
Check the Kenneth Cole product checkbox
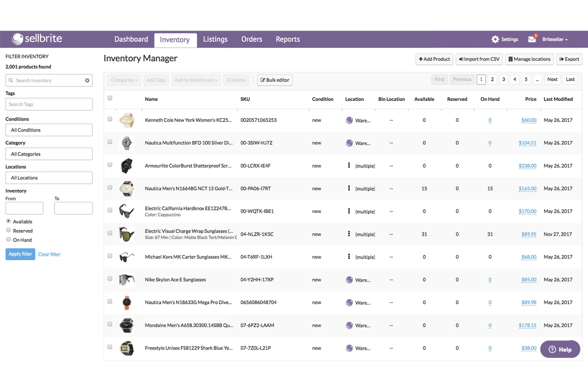point(110,119)
